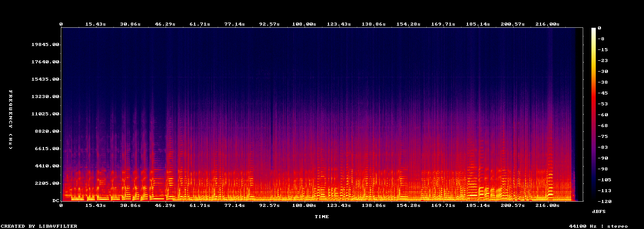This screenshot has height=229, width=644.
Task: Click the -113 dBFS scale value
Action: (x=604, y=191)
